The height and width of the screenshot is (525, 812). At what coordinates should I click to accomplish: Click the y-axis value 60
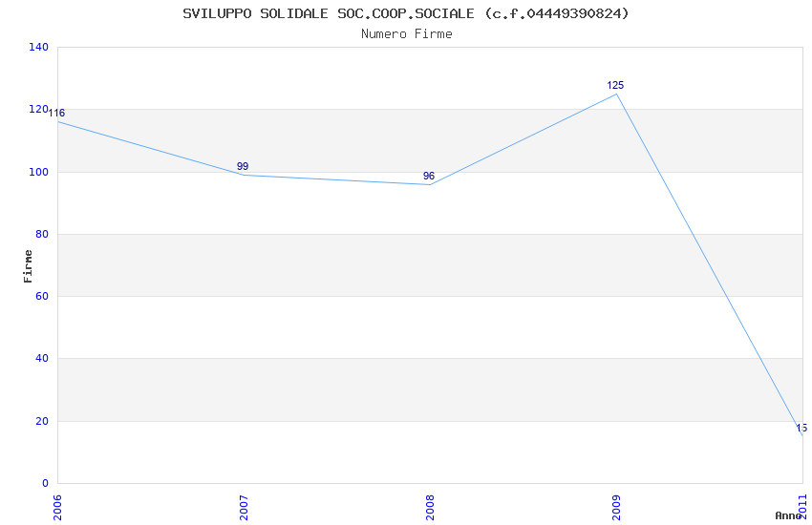click(x=42, y=296)
